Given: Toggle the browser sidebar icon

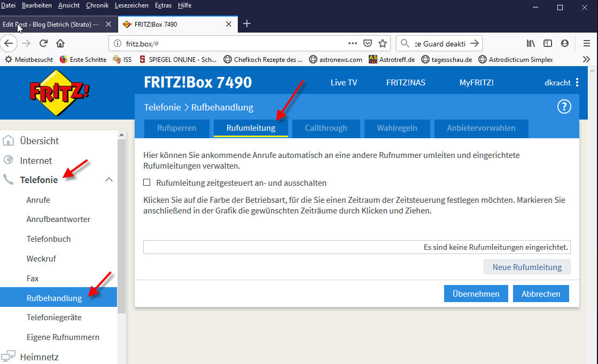Looking at the screenshot, I should point(548,43).
